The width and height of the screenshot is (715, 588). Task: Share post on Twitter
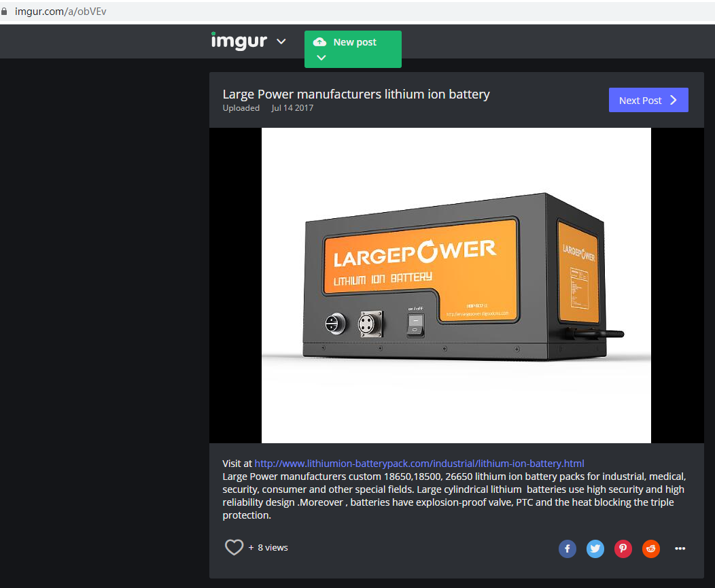595,549
